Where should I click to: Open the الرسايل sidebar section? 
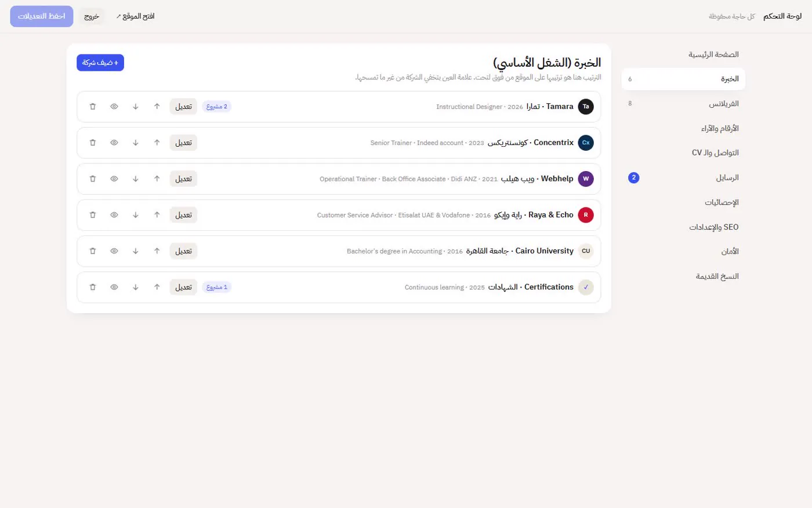683,177
